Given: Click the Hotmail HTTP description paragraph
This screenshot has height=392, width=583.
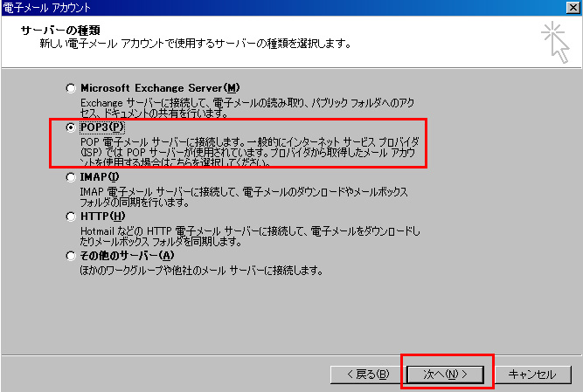Looking at the screenshot, I should [250, 237].
